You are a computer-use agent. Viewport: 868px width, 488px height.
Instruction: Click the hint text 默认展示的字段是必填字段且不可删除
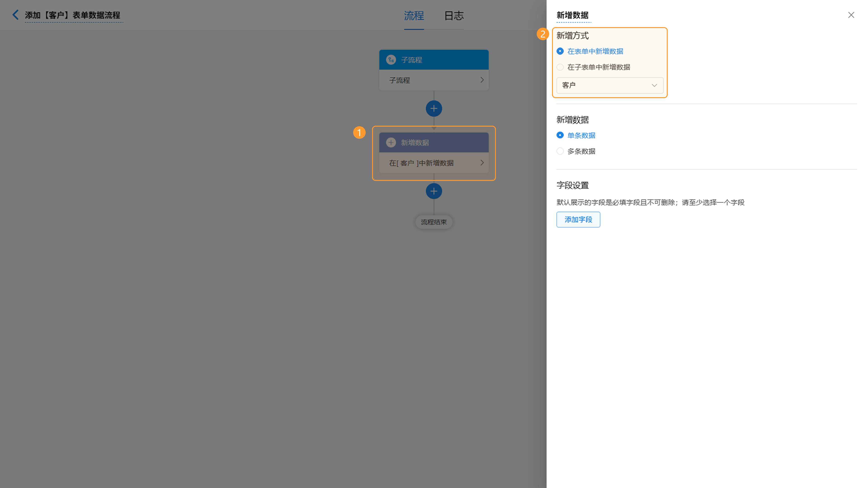[616, 203]
